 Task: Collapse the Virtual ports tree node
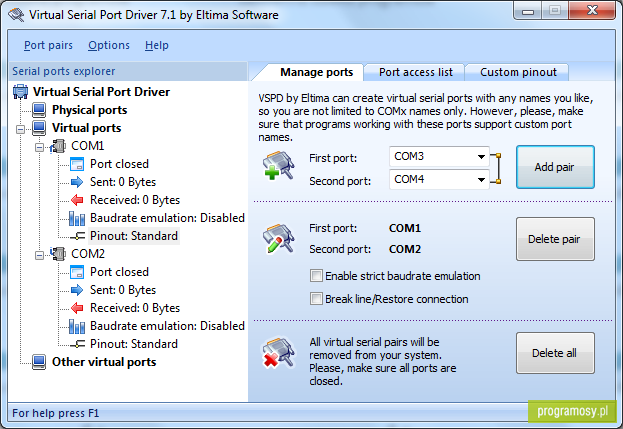20,129
